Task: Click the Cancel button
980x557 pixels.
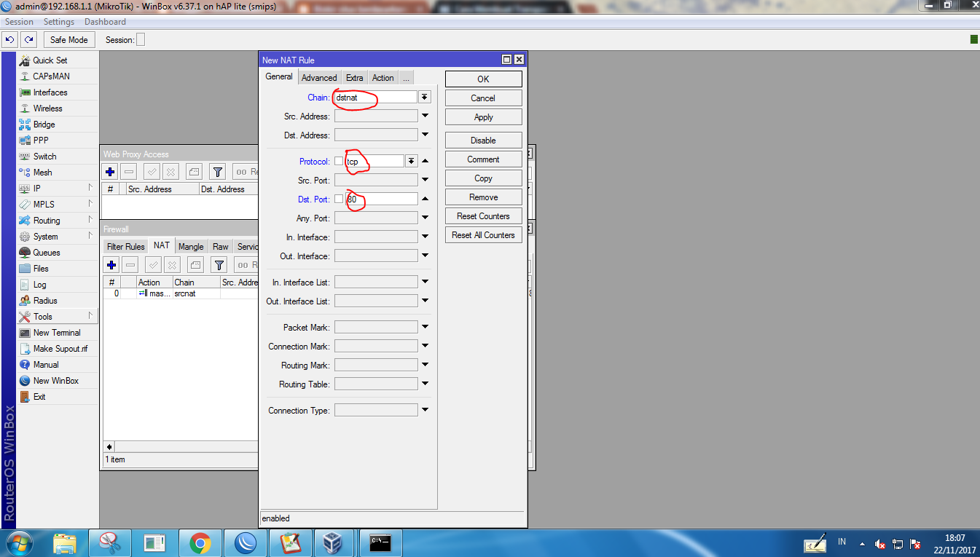Action: 483,98
